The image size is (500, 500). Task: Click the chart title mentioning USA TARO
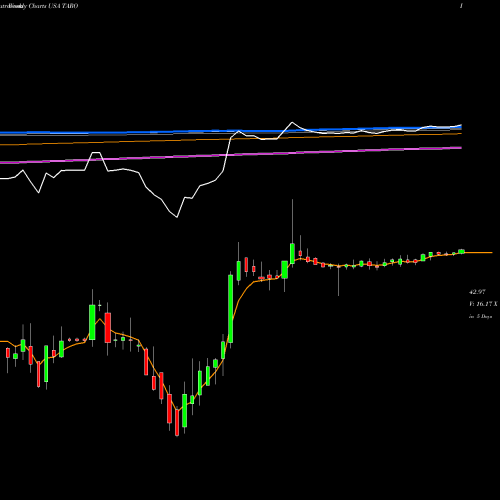(39, 6)
